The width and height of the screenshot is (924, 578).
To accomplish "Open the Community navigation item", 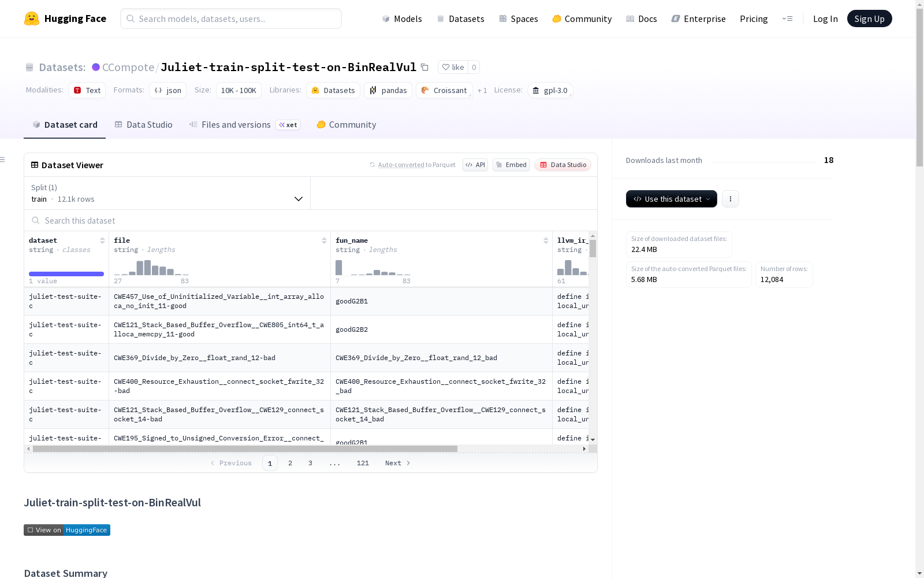I will point(582,18).
